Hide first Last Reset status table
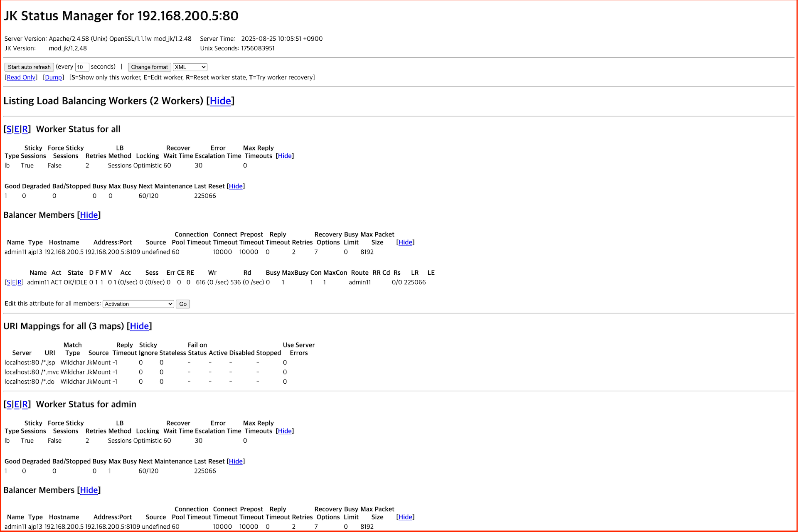Image resolution: width=798 pixels, height=532 pixels. coord(236,186)
